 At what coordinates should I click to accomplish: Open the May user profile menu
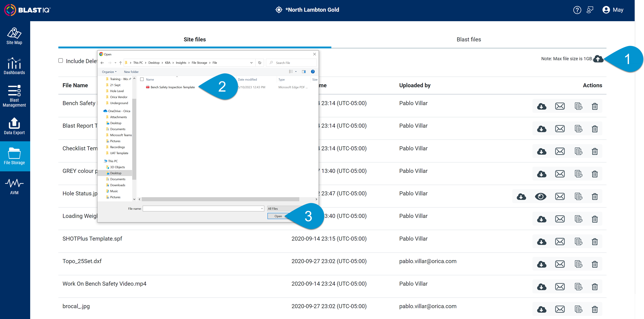tap(613, 10)
